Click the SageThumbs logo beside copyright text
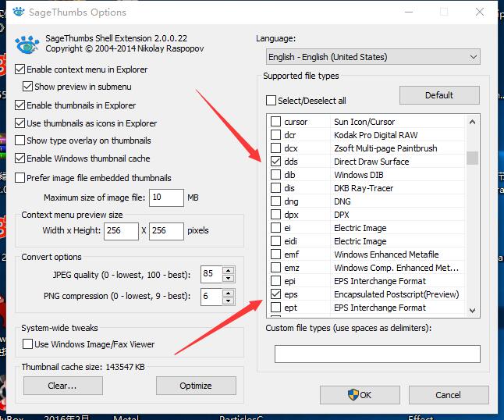The width and height of the screenshot is (504, 420). pyautogui.click(x=27, y=44)
